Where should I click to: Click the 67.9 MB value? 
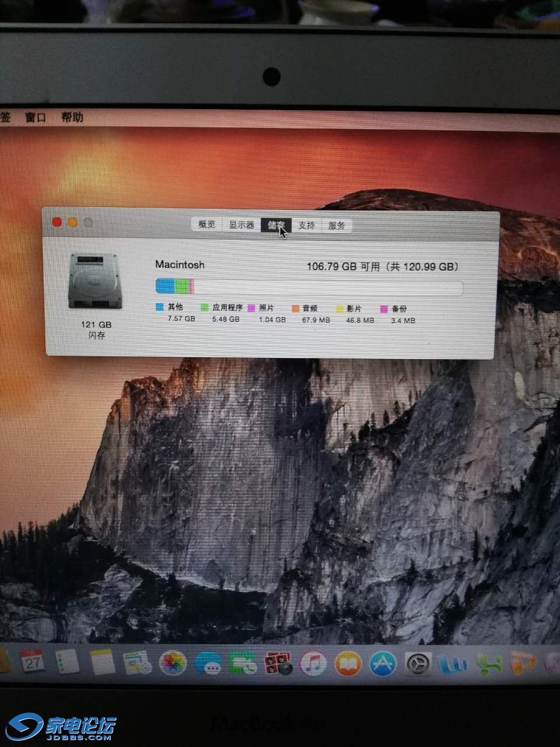(316, 320)
